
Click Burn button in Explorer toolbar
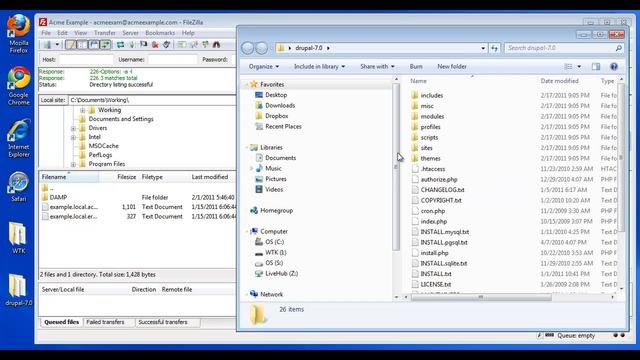click(416, 66)
